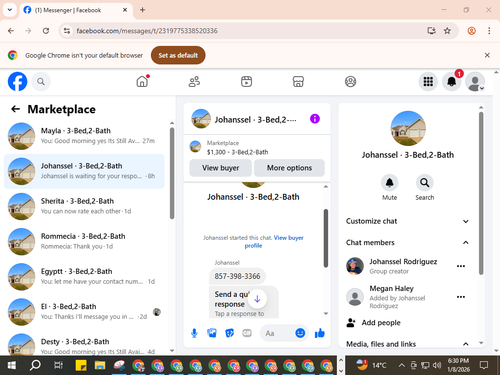
Task: Open the Marketplace storefront icon
Action: tap(298, 81)
